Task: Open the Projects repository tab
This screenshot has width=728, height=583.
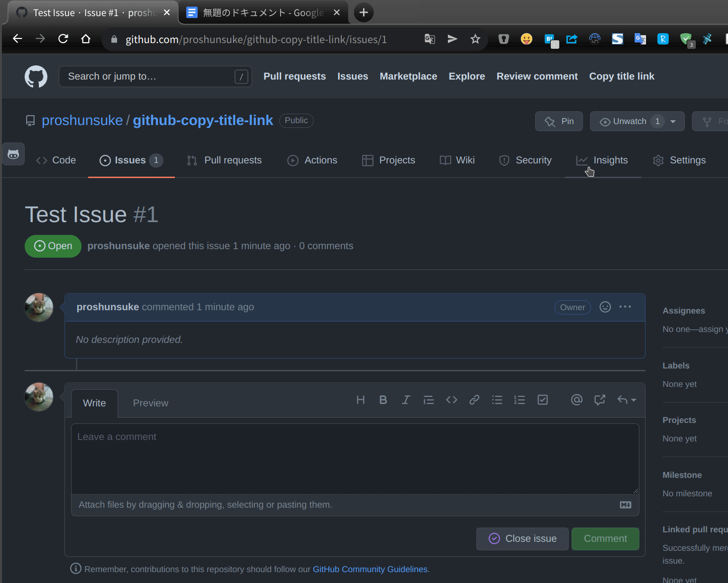Action: click(389, 160)
